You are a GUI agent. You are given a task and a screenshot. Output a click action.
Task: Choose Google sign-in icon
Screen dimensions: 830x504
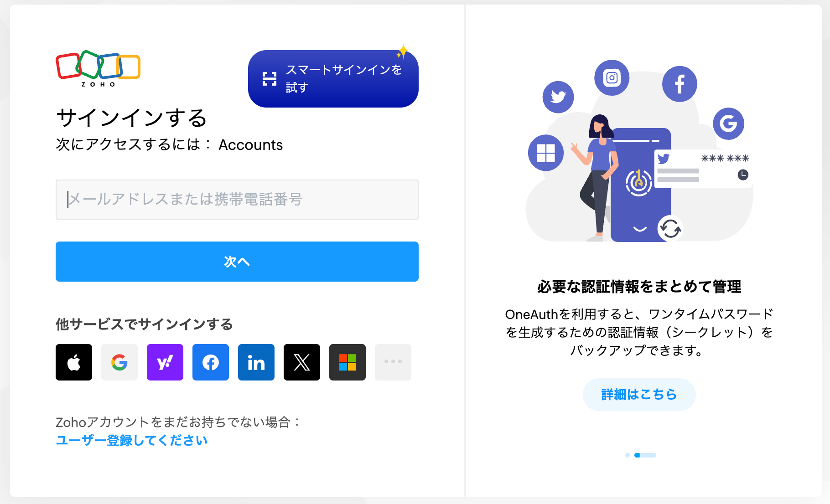pyautogui.click(x=119, y=362)
